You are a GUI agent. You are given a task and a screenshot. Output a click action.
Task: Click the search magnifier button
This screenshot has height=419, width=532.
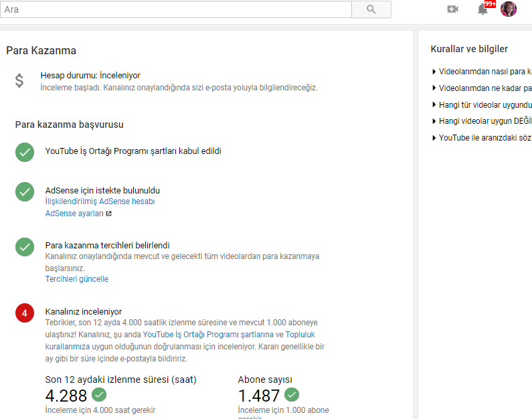click(x=371, y=9)
